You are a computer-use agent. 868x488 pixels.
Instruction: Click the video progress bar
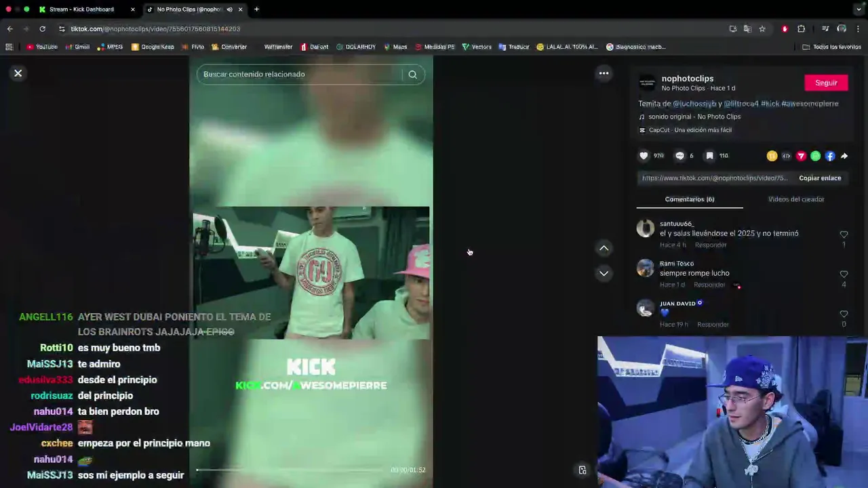290,470
